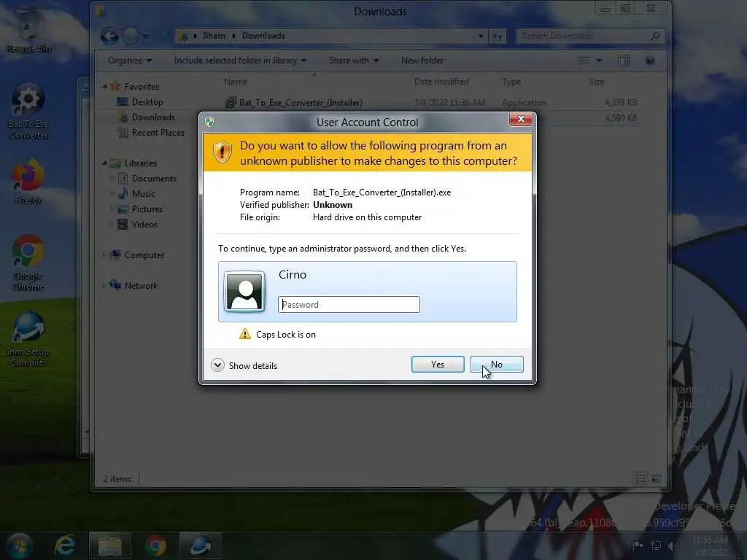Toggle the preview pane icon

tap(624, 61)
